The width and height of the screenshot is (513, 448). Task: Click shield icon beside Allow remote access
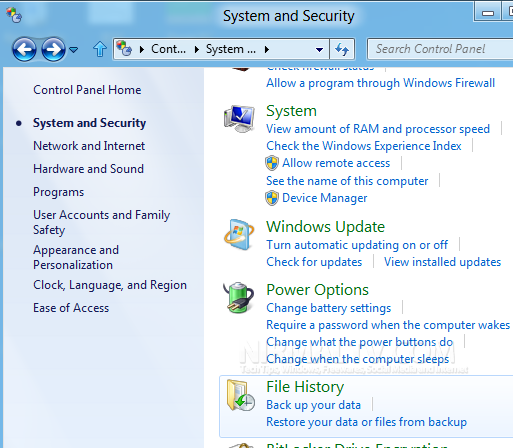click(x=272, y=163)
